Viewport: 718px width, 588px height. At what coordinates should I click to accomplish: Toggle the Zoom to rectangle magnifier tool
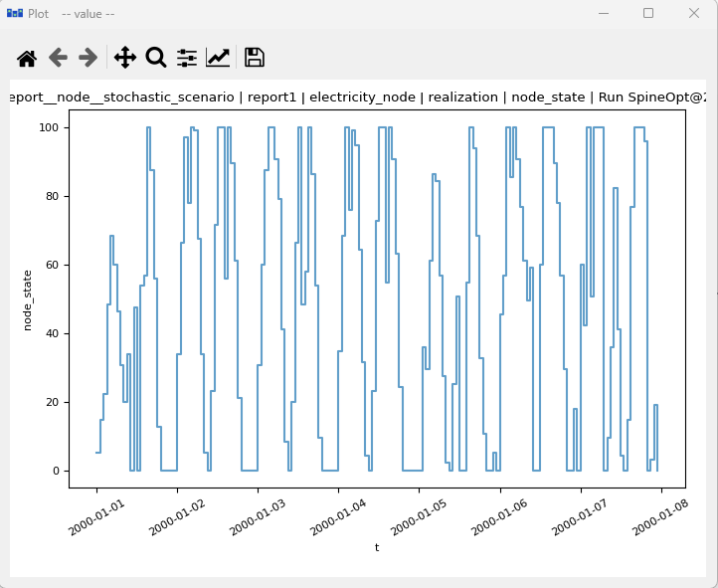[x=156, y=58]
